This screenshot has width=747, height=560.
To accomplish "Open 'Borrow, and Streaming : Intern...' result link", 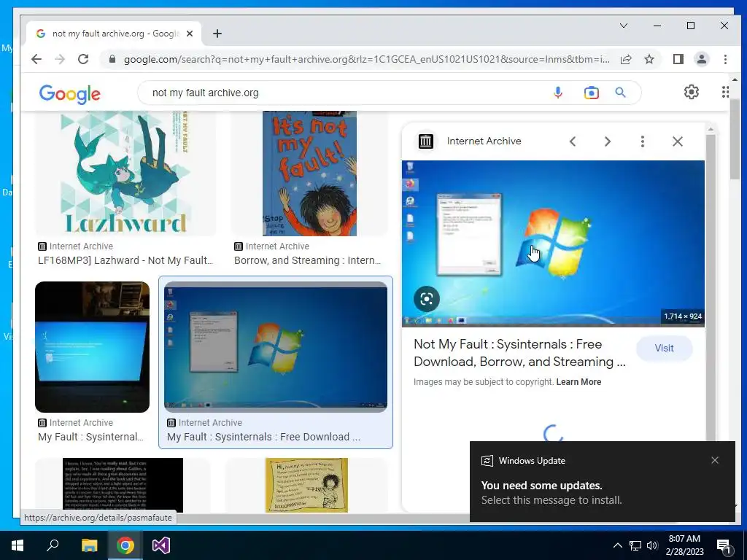I will pos(307,260).
